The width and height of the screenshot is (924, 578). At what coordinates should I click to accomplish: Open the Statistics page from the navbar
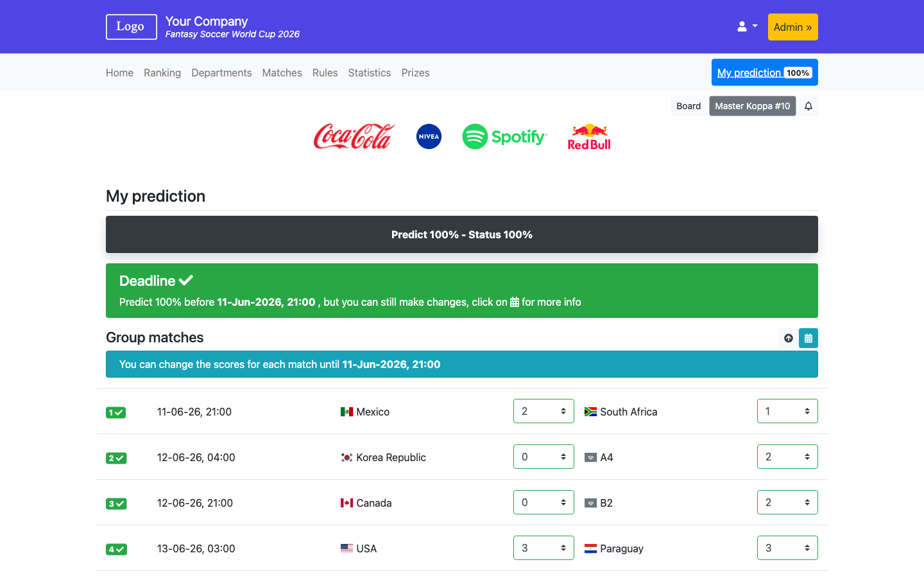pos(369,73)
